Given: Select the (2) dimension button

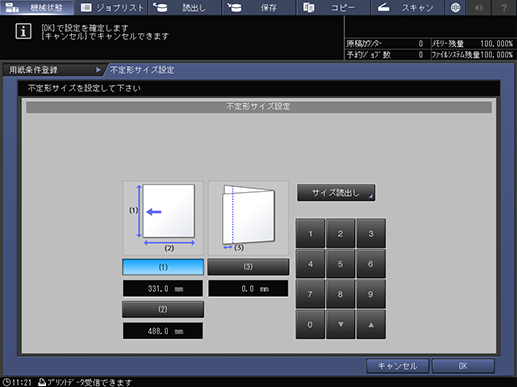Looking at the screenshot, I should point(163,309).
